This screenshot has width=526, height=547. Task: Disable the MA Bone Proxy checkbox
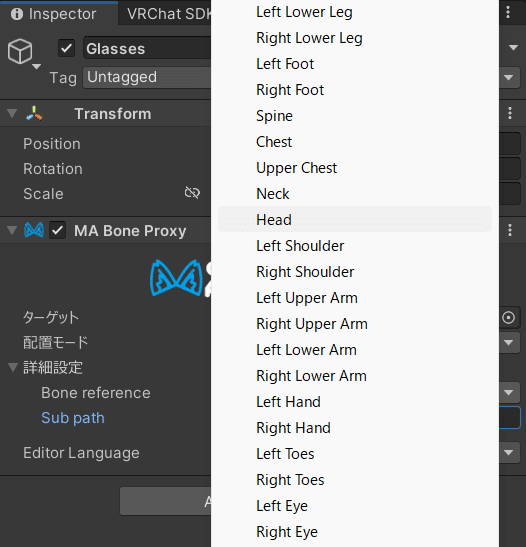click(58, 230)
